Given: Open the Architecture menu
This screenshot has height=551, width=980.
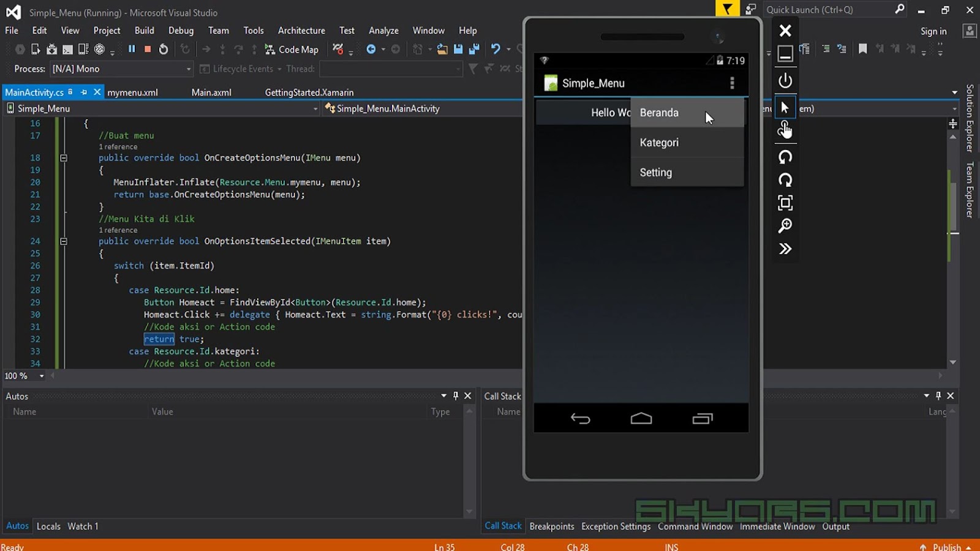Looking at the screenshot, I should (x=301, y=30).
